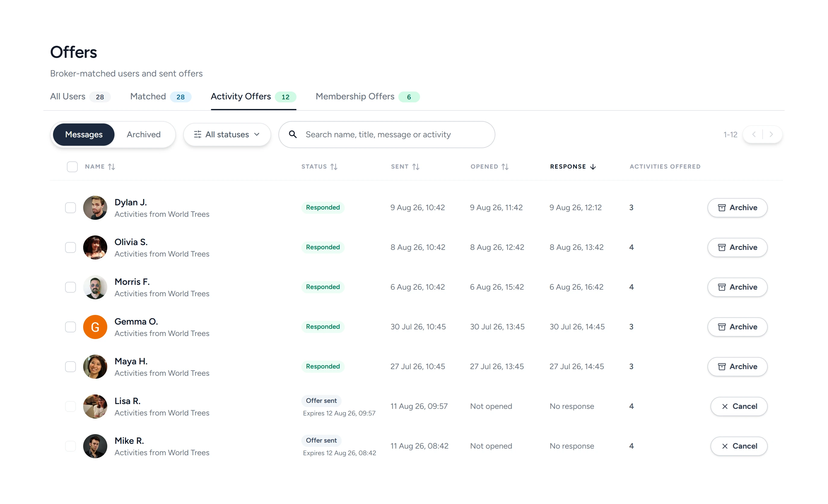Image resolution: width=828 pixels, height=504 pixels.
Task: Click Lisa R. Offer sent badge
Action: [x=321, y=401]
